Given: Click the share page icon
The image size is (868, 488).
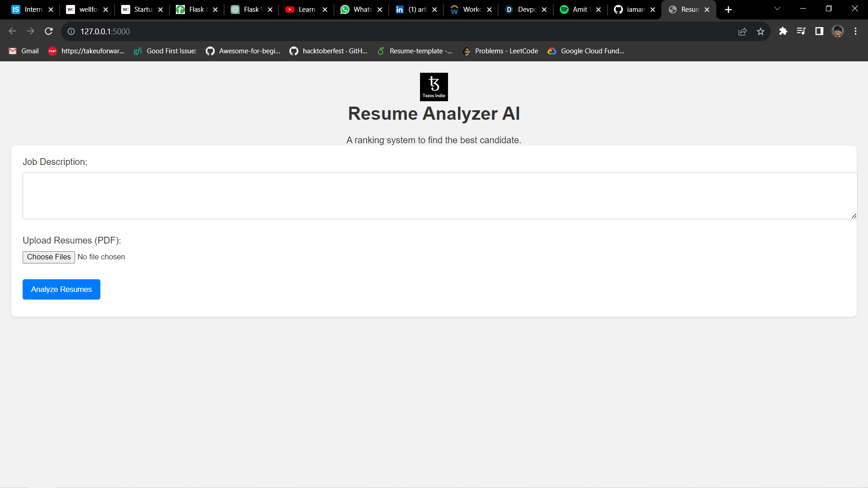Looking at the screenshot, I should click(742, 31).
